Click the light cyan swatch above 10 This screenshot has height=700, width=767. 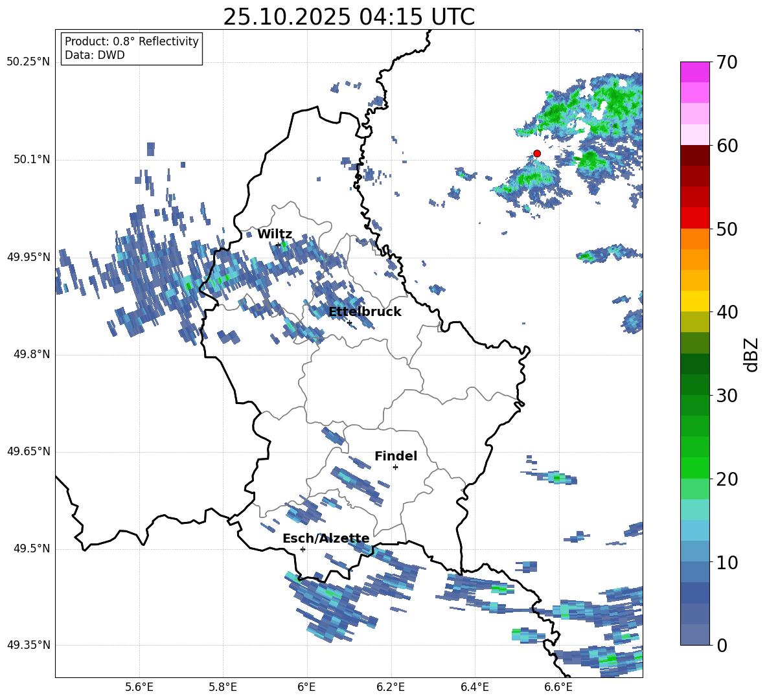695,530
